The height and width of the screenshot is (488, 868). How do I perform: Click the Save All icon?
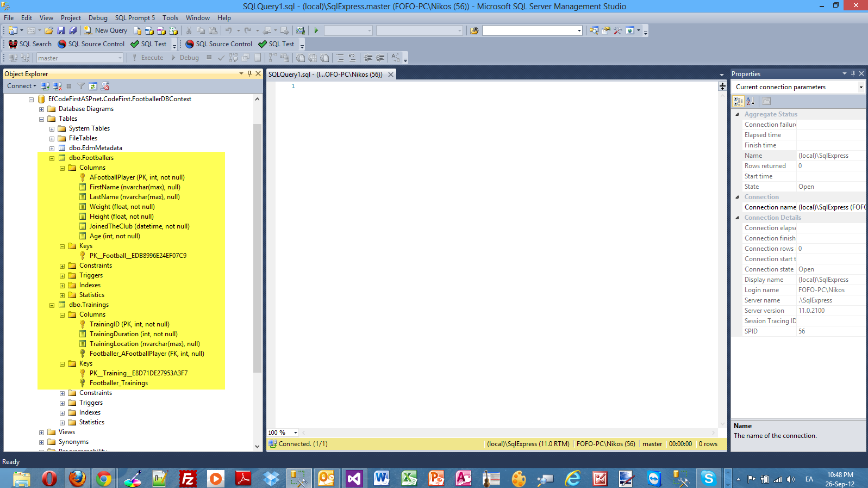point(73,30)
